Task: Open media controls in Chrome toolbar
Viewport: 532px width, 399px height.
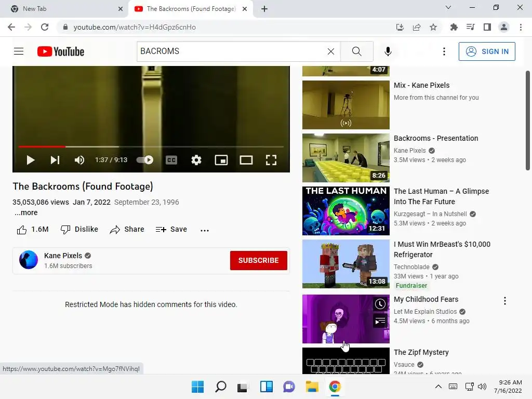Action: [470, 27]
